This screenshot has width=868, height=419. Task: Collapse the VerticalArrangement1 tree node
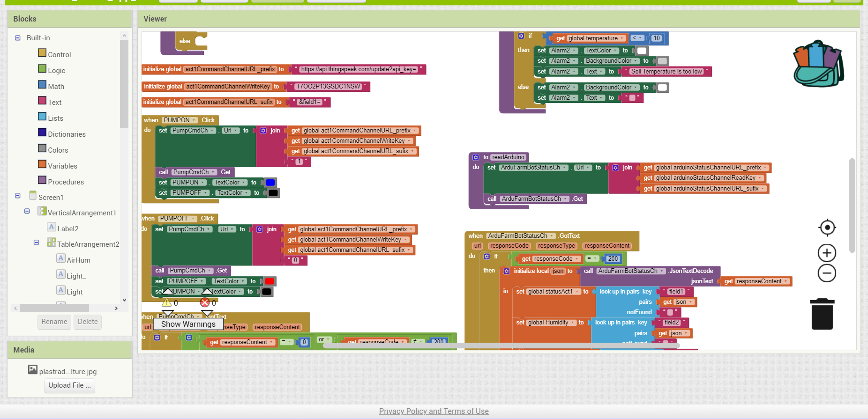27,211
